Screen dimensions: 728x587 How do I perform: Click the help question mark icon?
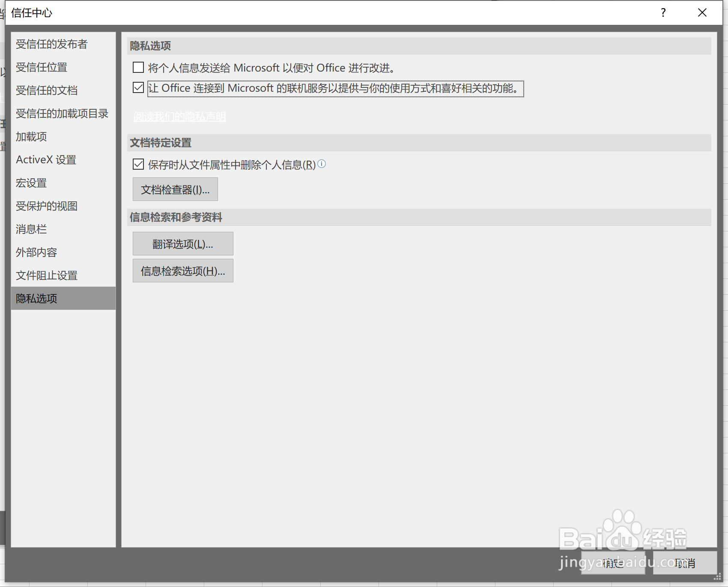point(663,12)
